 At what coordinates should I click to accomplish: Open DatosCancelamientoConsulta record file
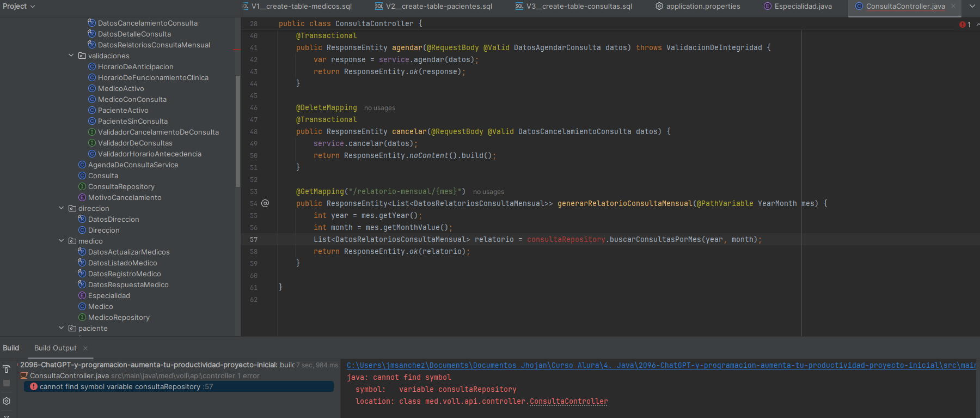tap(148, 23)
